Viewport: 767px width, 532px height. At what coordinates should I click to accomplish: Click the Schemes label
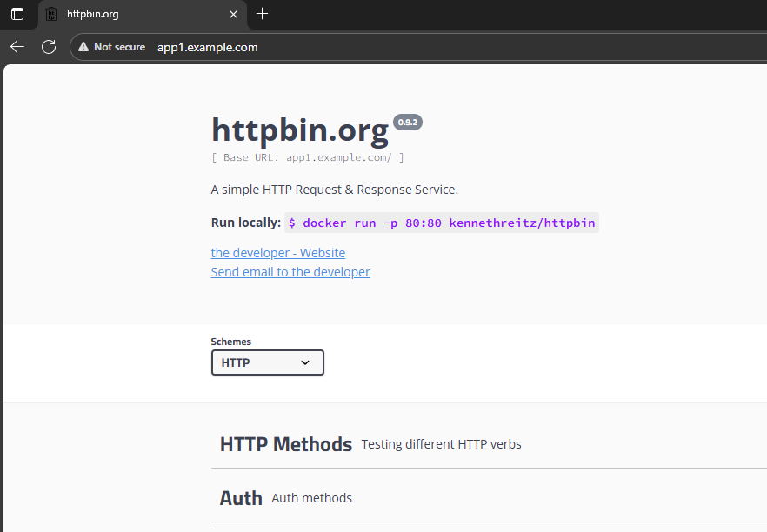point(231,342)
